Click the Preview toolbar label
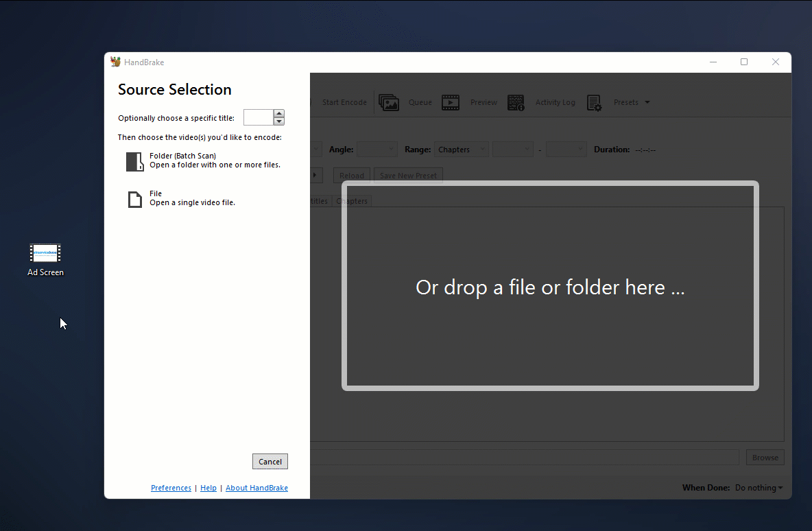 pyautogui.click(x=483, y=103)
